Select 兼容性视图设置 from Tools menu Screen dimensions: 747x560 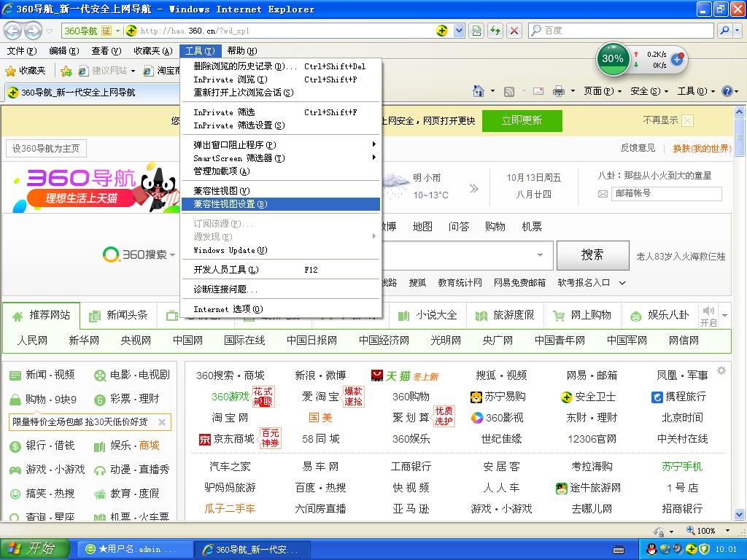[230, 204]
